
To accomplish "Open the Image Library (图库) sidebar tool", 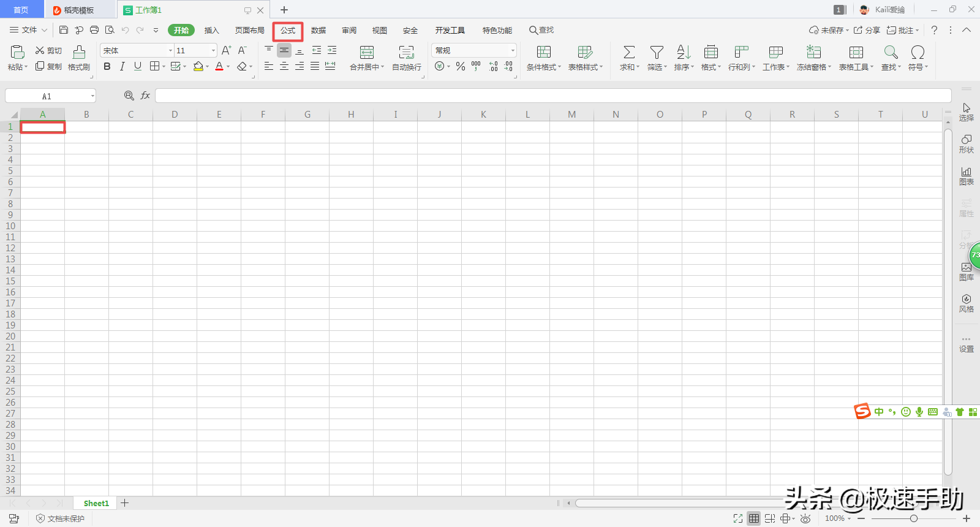I will (967, 271).
